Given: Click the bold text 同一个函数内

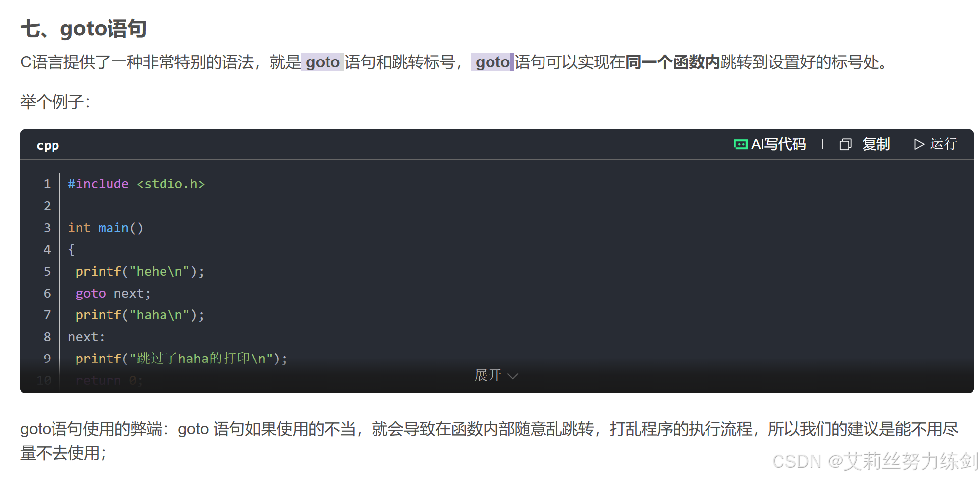Looking at the screenshot, I should [673, 62].
